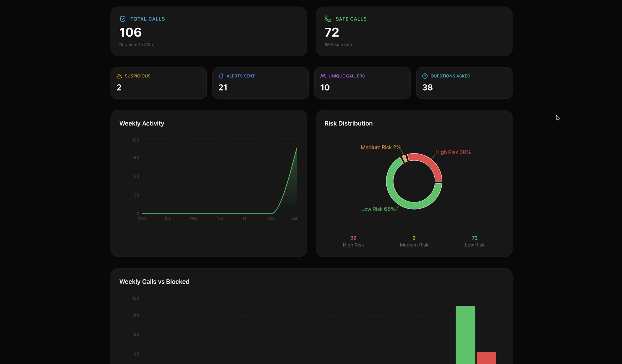Click the Low Risk 68% chart label

tap(378, 209)
